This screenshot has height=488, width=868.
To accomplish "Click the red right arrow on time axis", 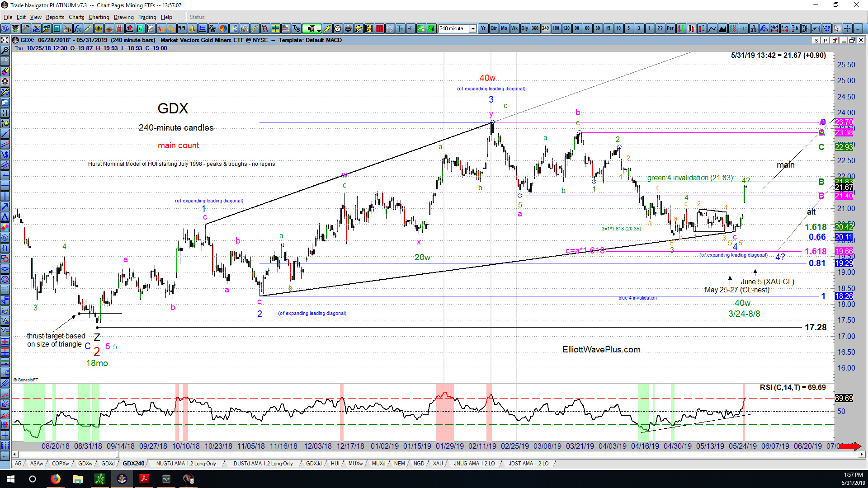I will click(850, 446).
